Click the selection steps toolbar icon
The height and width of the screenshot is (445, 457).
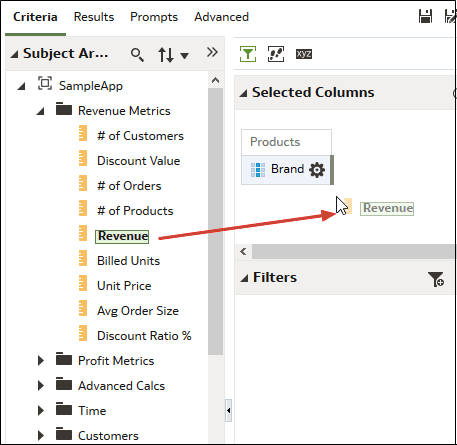[276, 54]
